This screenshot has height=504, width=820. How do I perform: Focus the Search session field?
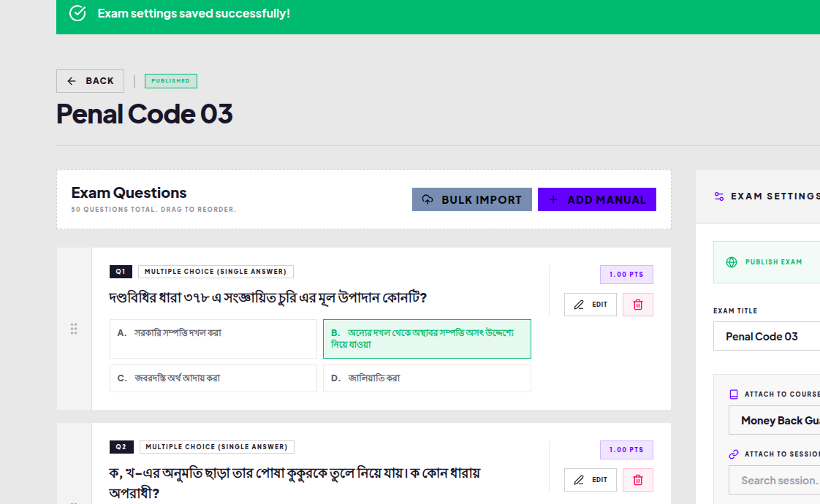[775, 480]
